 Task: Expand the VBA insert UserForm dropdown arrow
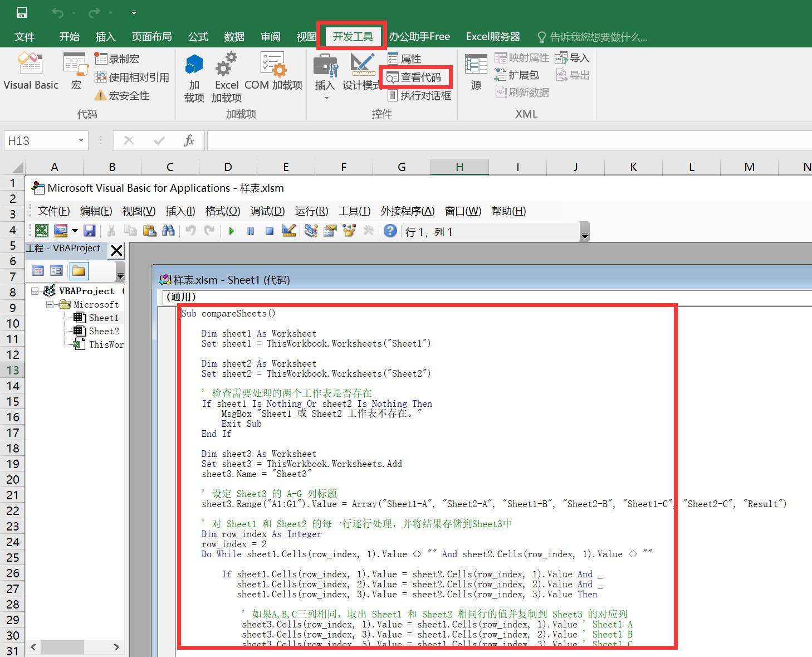click(75, 231)
